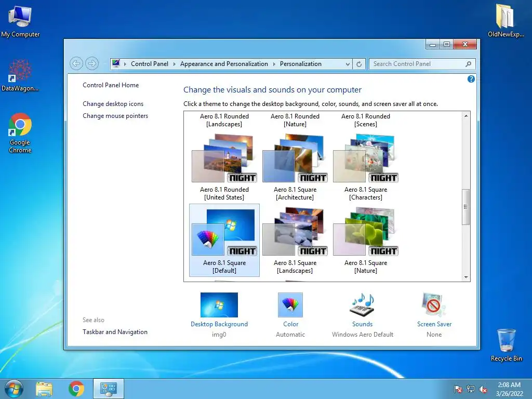The image size is (532, 399).
Task: Open Change mouse pointers link
Action: (115, 116)
